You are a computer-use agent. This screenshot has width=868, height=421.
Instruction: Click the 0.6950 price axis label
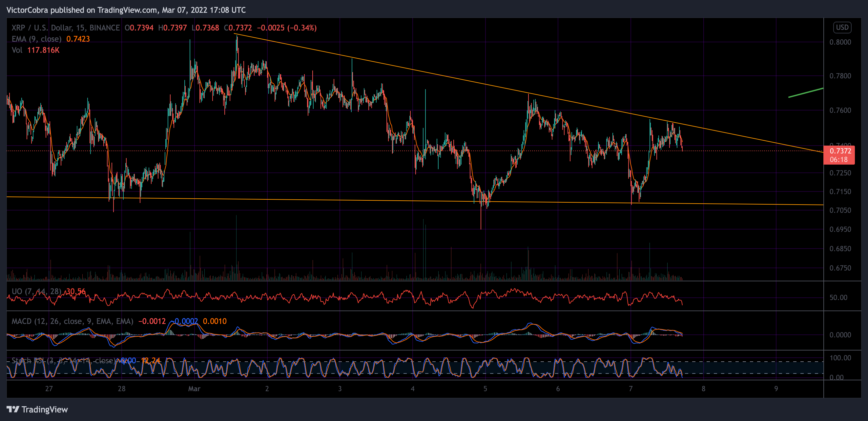tap(840, 230)
